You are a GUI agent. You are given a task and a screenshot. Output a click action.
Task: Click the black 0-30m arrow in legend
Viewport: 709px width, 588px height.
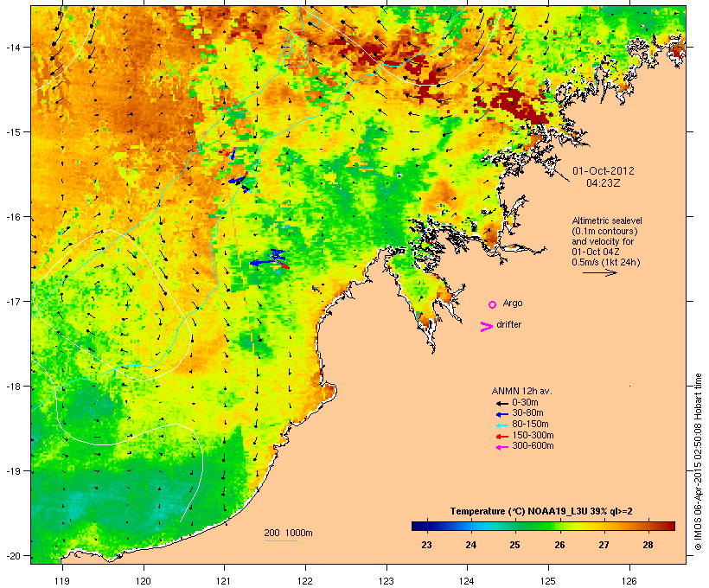click(502, 403)
